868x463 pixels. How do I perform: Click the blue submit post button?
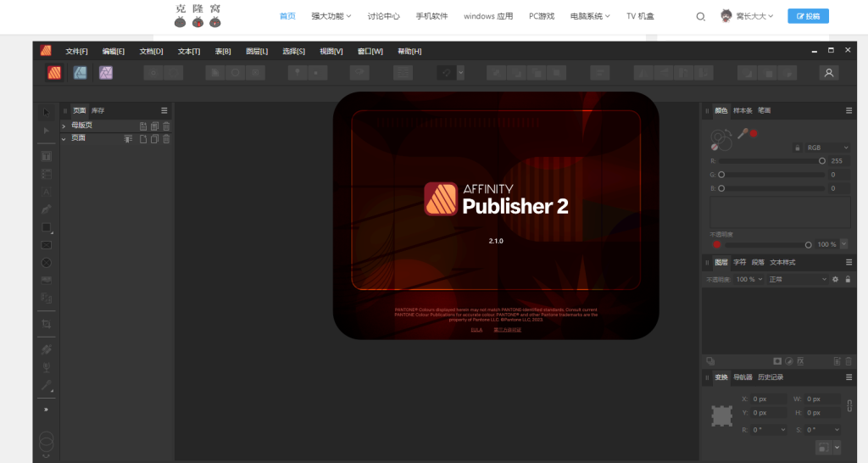(x=808, y=16)
